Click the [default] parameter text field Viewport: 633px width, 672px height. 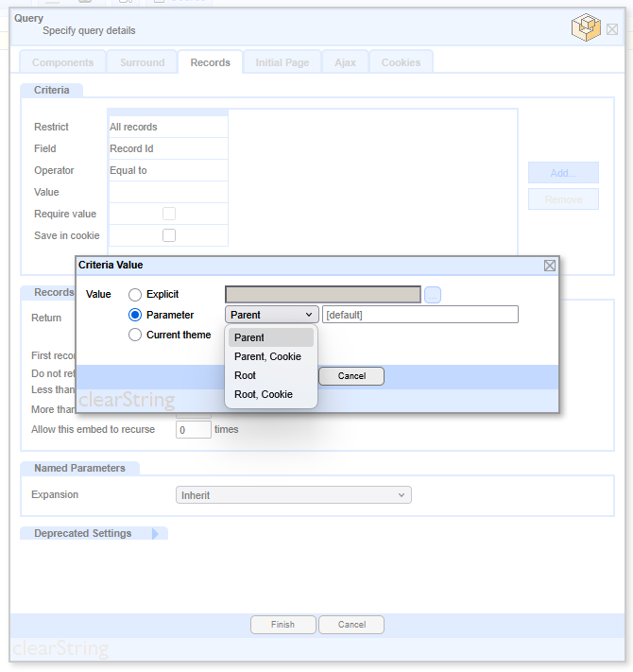[419, 315]
